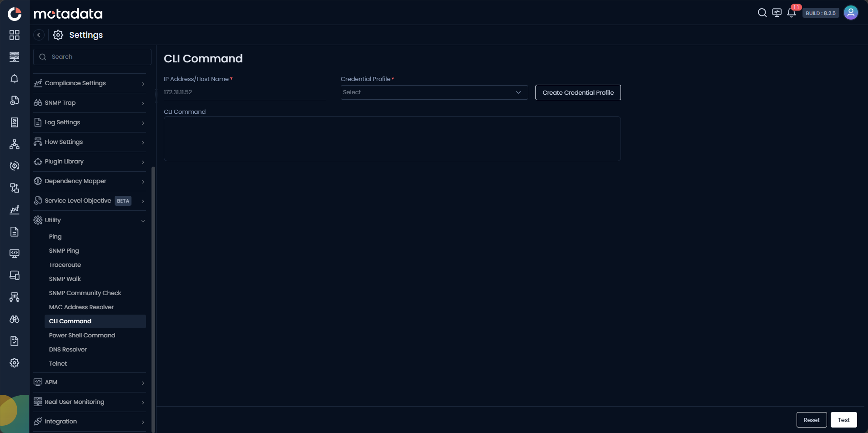Click the back arrow beside Settings
Viewport: 868px width, 433px height.
(39, 35)
